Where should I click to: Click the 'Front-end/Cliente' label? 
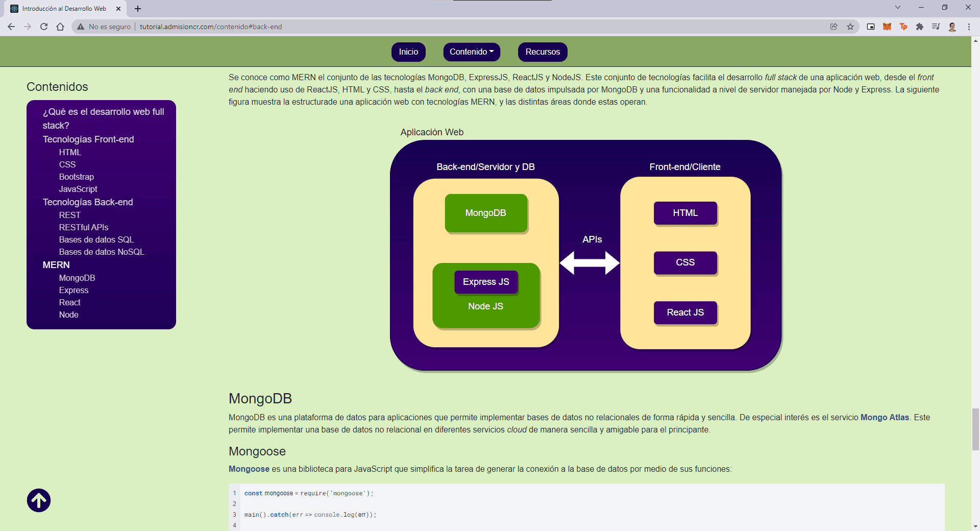click(x=685, y=167)
